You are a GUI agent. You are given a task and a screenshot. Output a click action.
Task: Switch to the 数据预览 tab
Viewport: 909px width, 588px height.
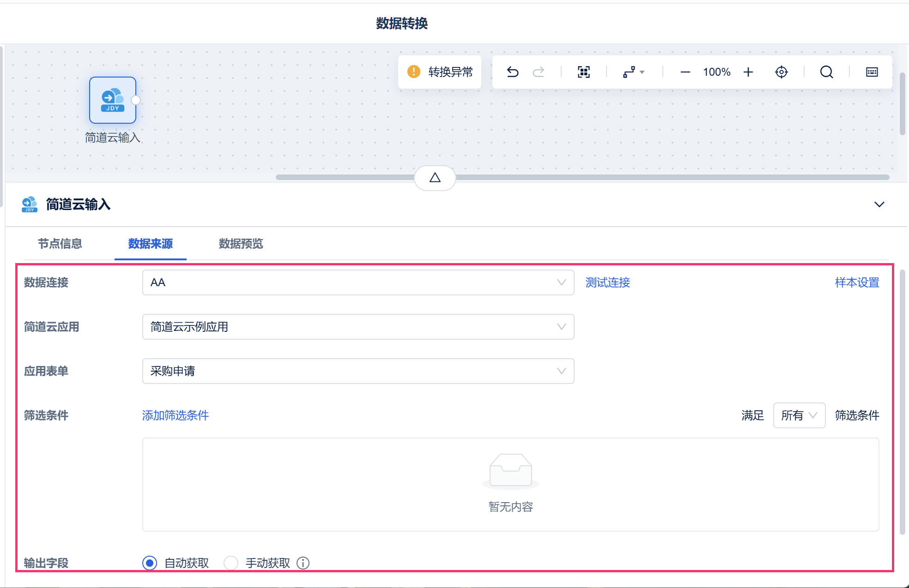coord(241,244)
